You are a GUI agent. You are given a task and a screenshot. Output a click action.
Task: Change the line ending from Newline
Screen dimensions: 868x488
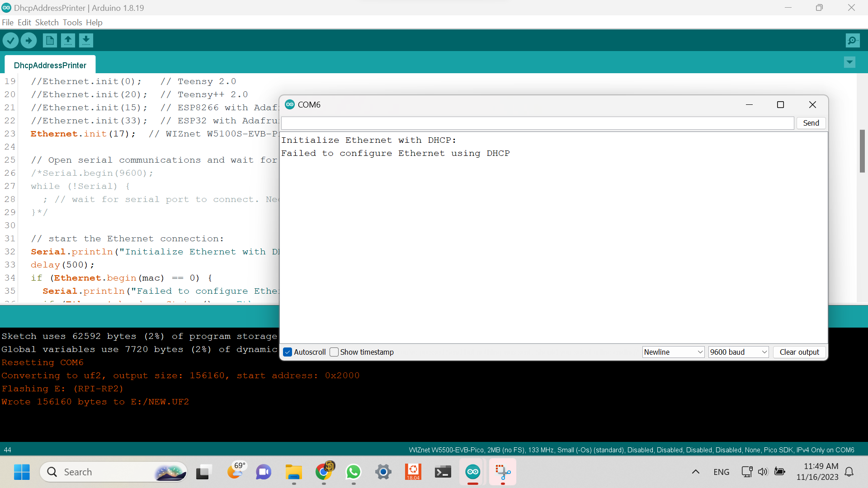[x=673, y=352]
